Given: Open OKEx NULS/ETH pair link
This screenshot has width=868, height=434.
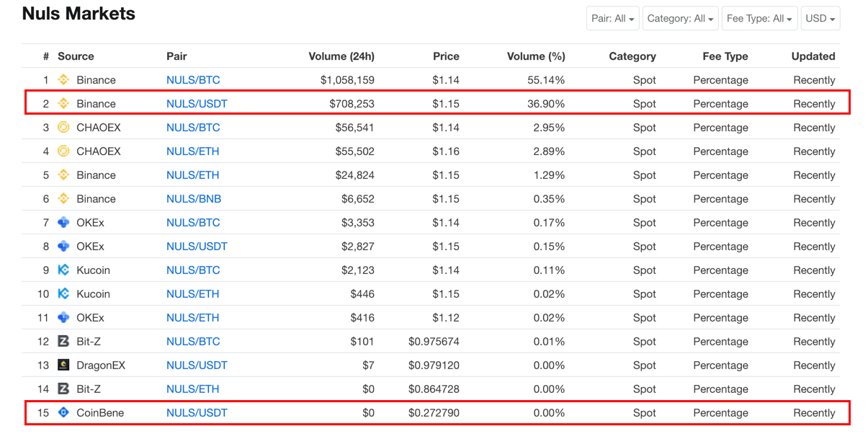Looking at the screenshot, I should point(193,318).
